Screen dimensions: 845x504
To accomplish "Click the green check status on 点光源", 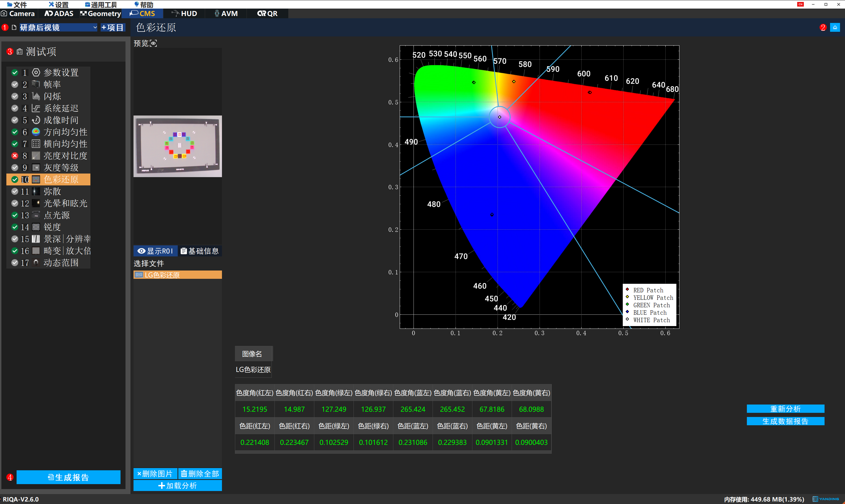I will click(x=15, y=215).
